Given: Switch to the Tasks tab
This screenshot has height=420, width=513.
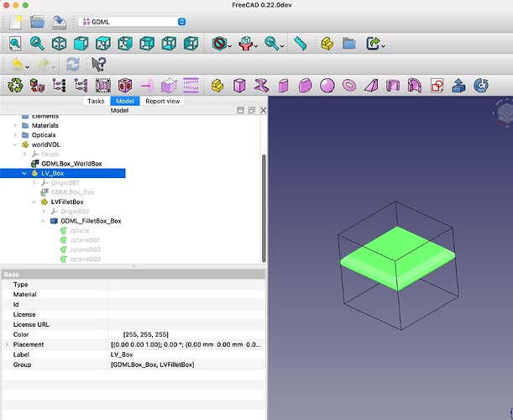Looking at the screenshot, I should [96, 101].
